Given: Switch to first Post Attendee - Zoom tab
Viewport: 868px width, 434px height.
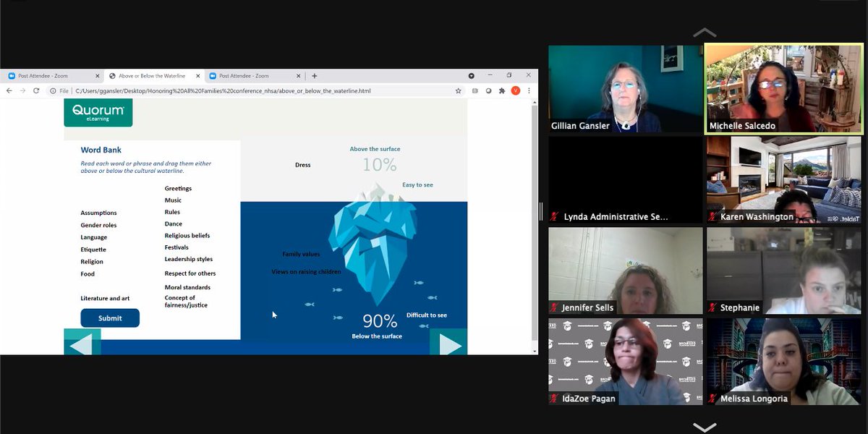Looking at the screenshot, I should click(x=53, y=76).
